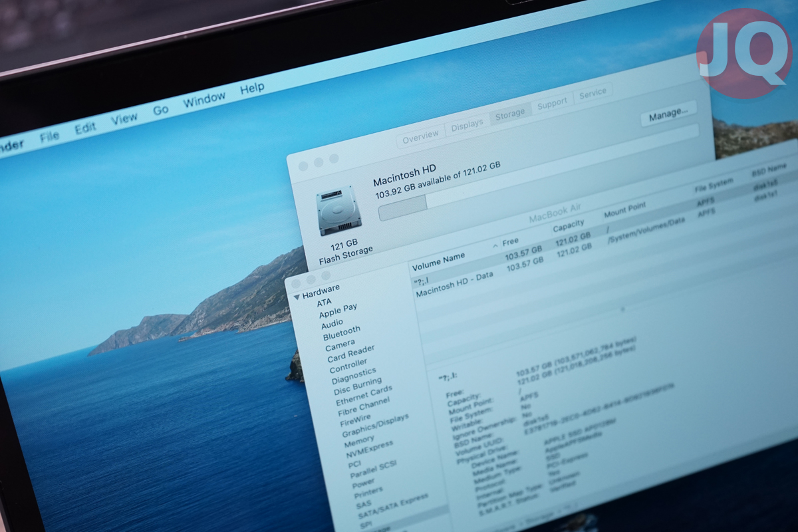Open the Edit menu
The width and height of the screenshot is (798, 532).
(85, 128)
